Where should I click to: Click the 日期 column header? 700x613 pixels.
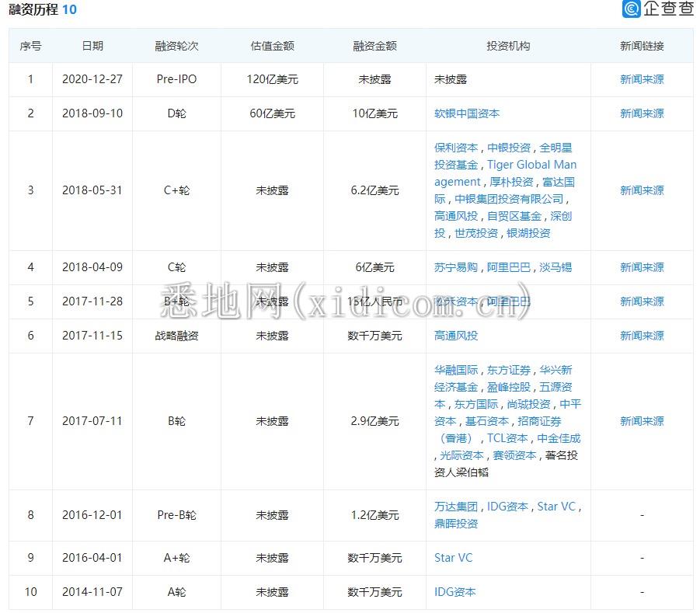tap(92, 46)
